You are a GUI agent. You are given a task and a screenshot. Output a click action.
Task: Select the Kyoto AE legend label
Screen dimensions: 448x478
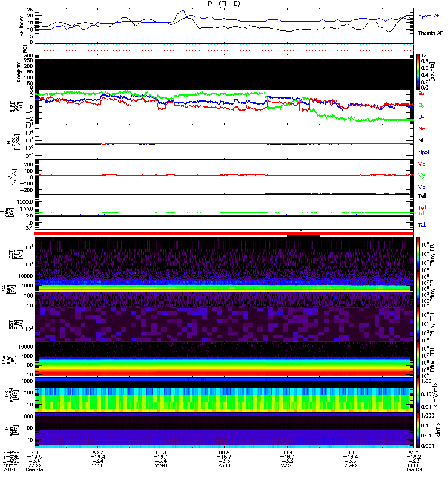coord(429,16)
